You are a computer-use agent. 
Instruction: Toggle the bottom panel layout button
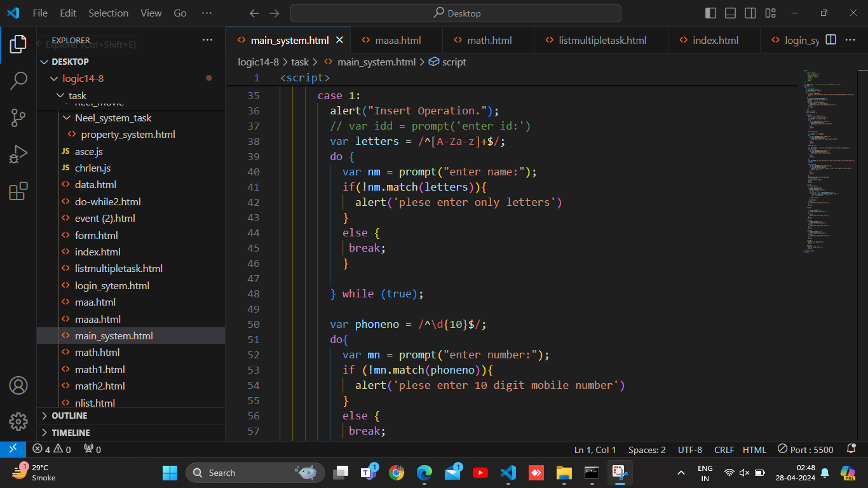click(731, 13)
